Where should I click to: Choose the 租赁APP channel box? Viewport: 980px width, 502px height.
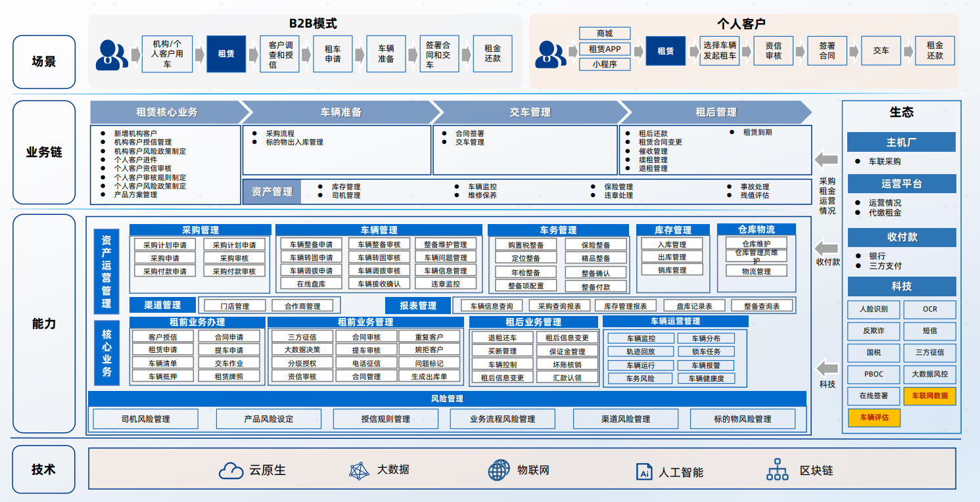[605, 49]
